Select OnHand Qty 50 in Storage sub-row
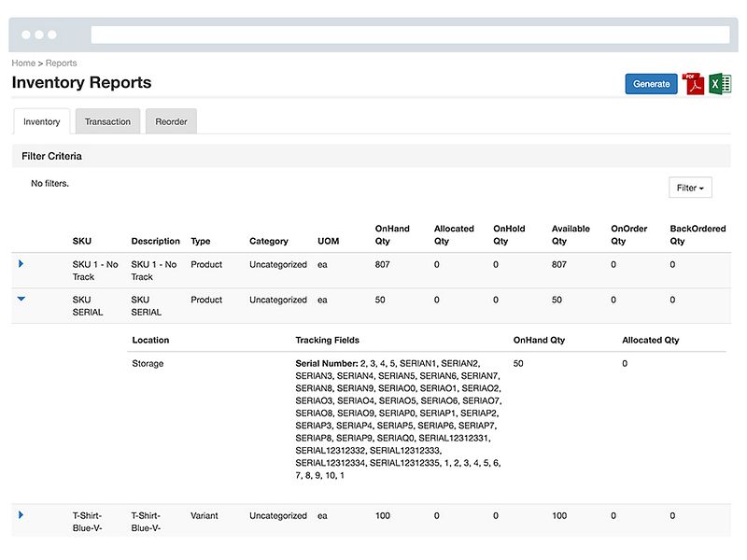 pos(518,363)
